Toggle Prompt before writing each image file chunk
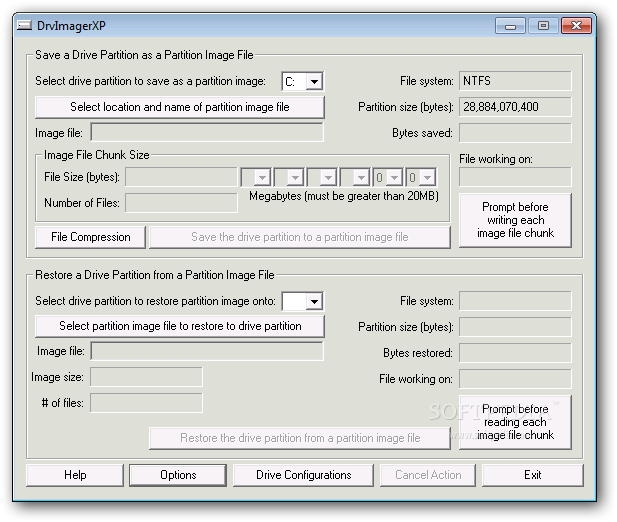617x522 pixels. 515,220
